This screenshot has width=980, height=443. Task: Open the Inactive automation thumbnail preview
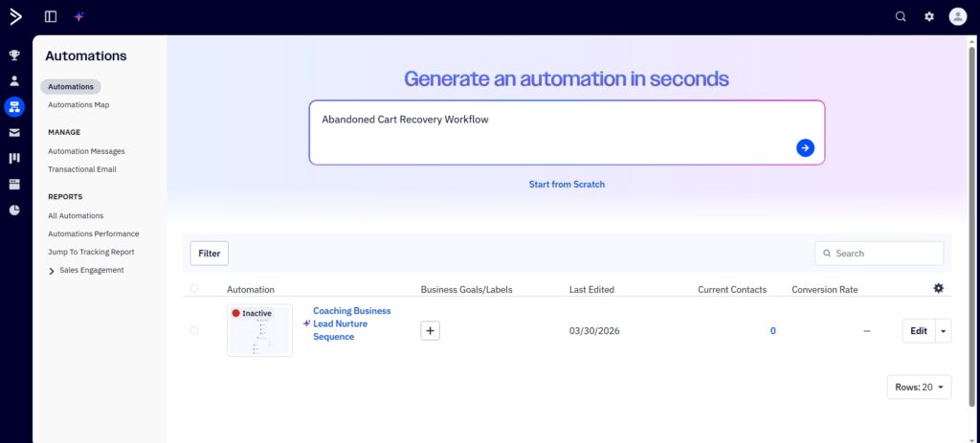point(259,330)
